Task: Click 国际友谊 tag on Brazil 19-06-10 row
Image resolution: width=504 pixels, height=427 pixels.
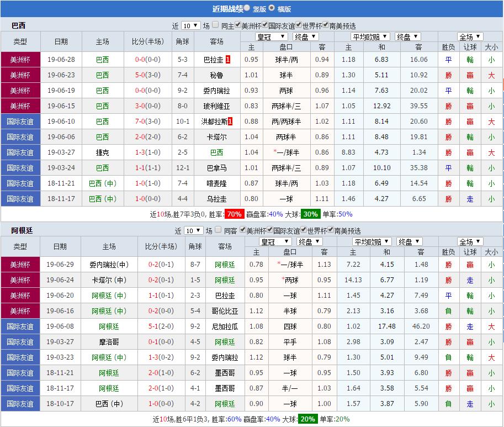Action: (20, 121)
